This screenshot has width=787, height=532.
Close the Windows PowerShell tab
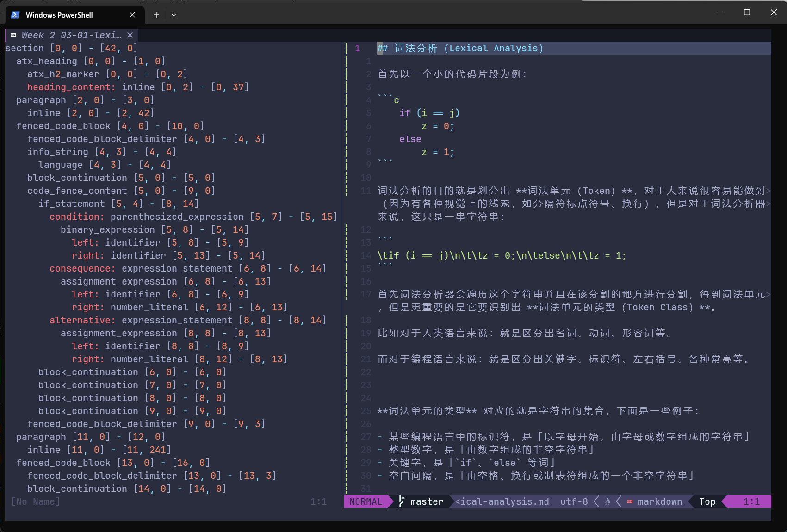click(132, 15)
